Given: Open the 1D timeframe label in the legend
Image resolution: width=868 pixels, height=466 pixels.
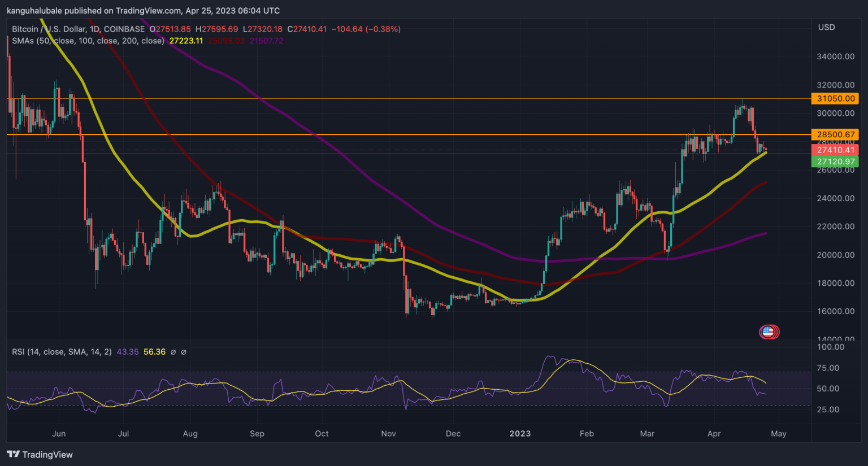Looking at the screenshot, I should (93, 29).
